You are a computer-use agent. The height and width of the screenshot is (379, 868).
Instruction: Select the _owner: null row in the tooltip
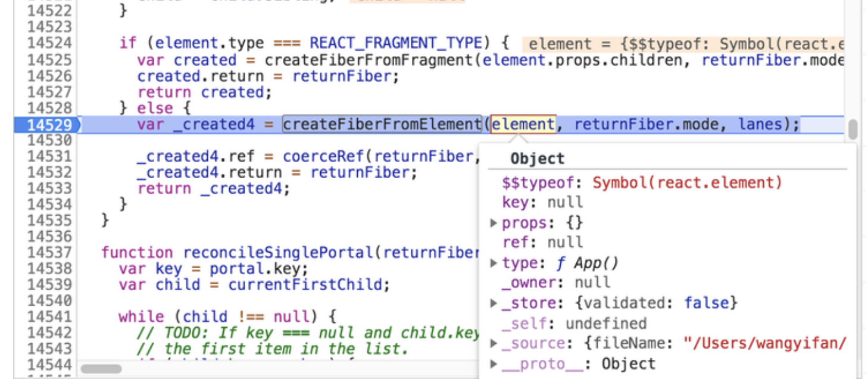coord(556,282)
